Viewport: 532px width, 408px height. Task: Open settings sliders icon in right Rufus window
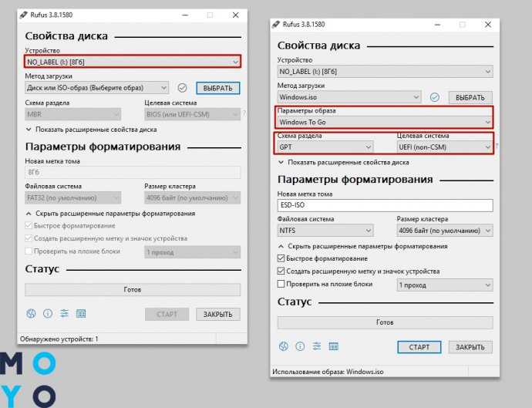[x=317, y=346]
